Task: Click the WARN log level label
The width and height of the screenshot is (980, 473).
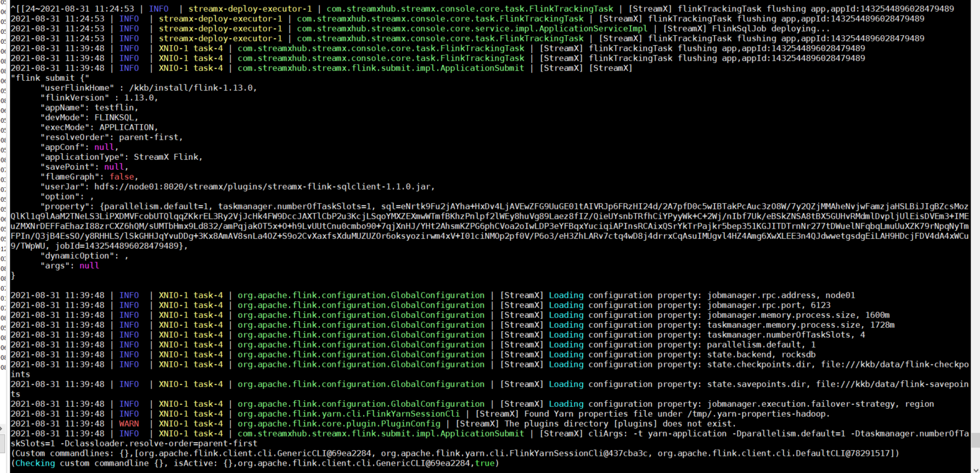Action: click(129, 424)
